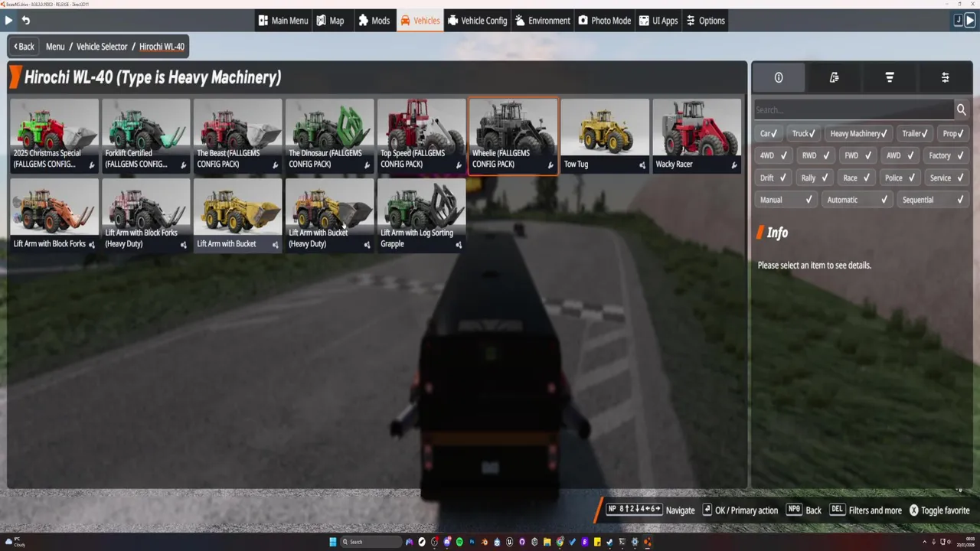Click the magnifier search icon
This screenshot has height=551, width=980.
[x=961, y=110]
